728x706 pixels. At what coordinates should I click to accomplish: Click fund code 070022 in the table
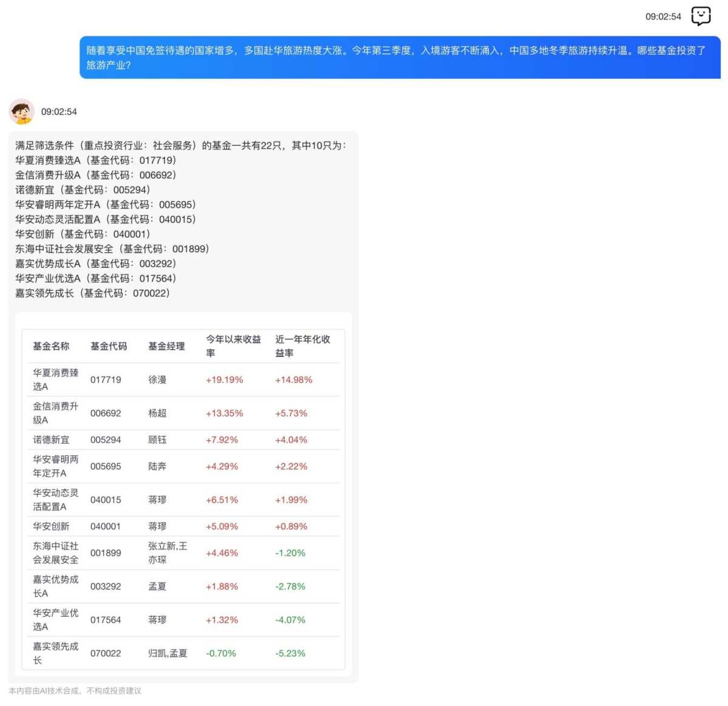click(106, 654)
